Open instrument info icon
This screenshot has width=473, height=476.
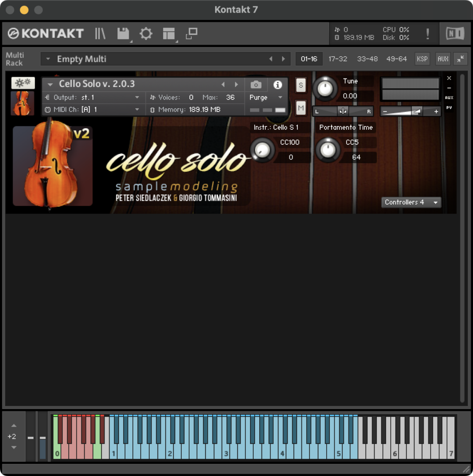point(277,85)
